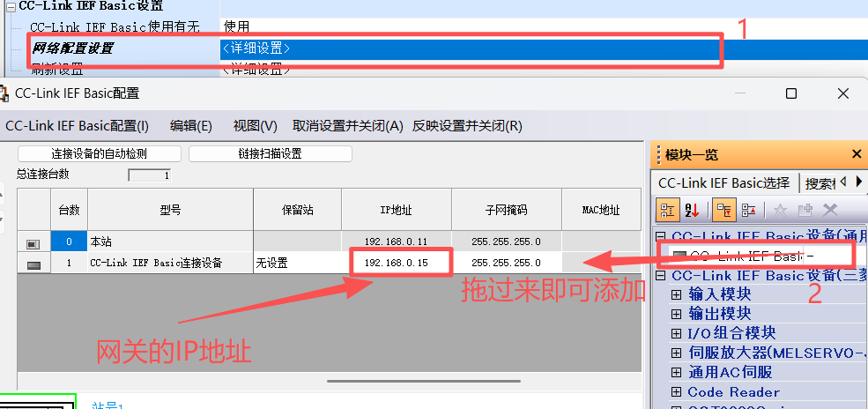Click the MAC地址 column header
868x409 pixels.
tap(601, 210)
